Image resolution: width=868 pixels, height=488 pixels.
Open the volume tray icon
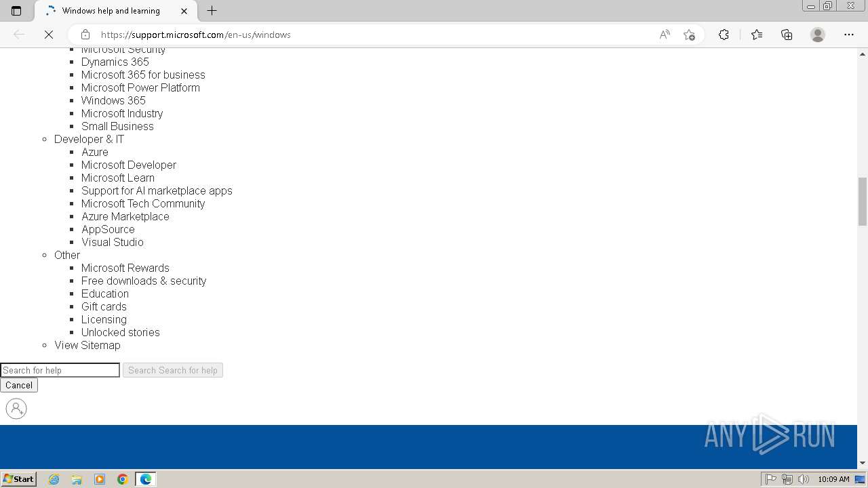(x=804, y=479)
